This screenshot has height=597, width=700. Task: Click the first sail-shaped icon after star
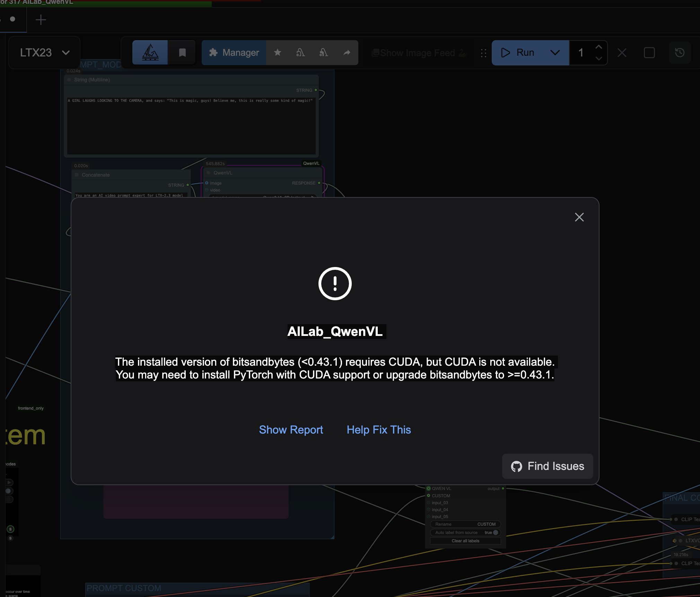(300, 52)
